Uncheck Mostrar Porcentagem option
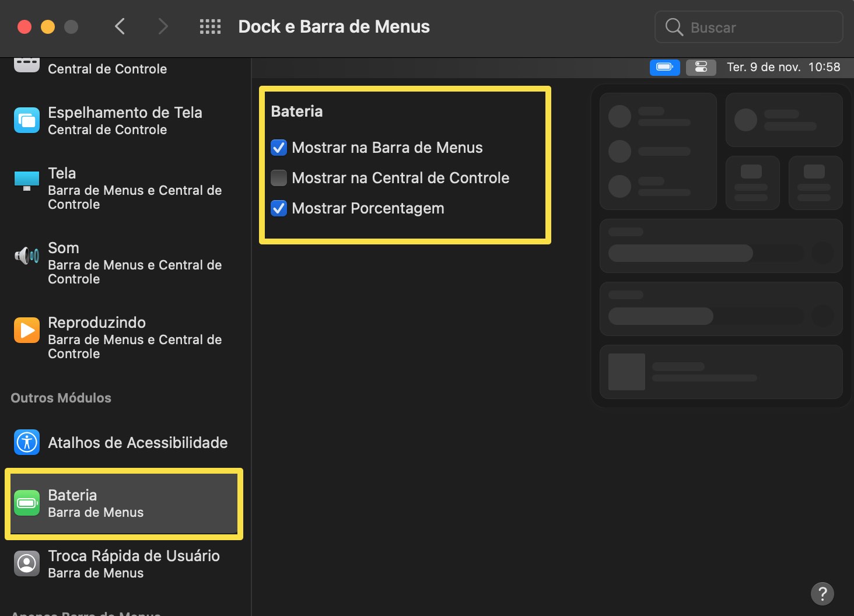Viewport: 854px width, 616px height. tap(279, 208)
